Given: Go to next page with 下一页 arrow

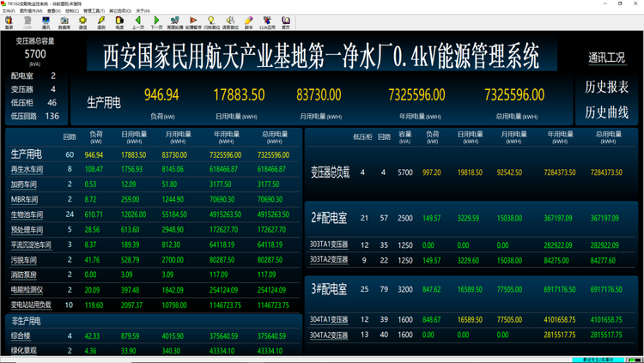Looking at the screenshot, I should coord(156,22).
